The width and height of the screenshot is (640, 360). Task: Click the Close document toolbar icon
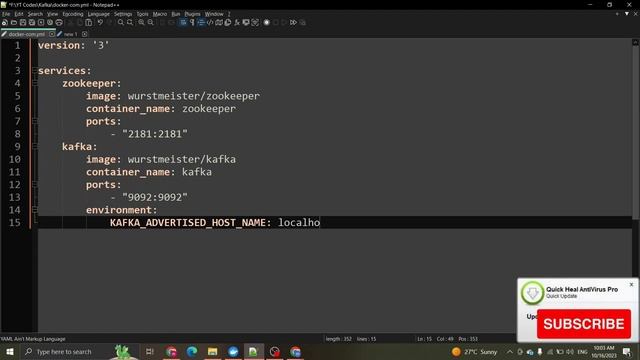41,22
